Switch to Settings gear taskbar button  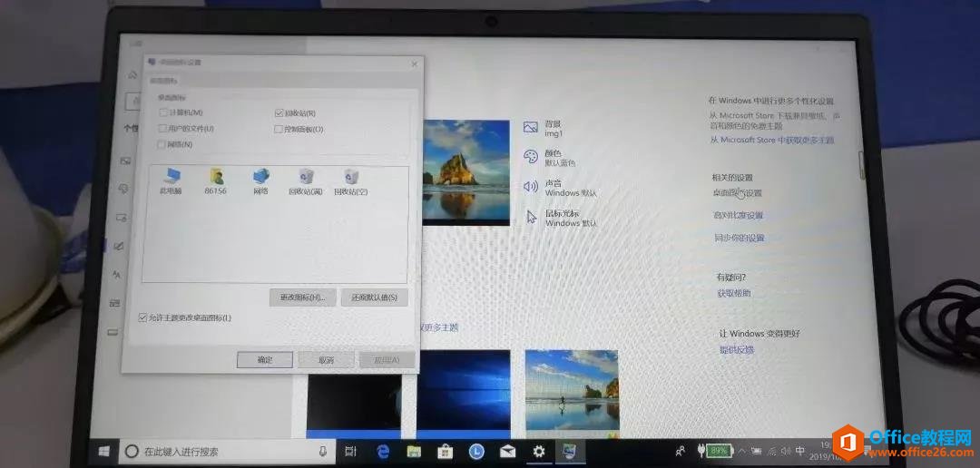click(539, 451)
